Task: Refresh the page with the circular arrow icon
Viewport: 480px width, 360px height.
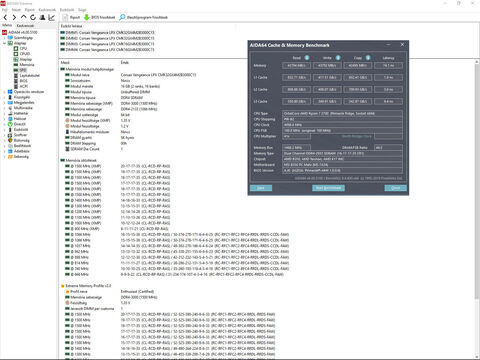Action: click(x=33, y=17)
